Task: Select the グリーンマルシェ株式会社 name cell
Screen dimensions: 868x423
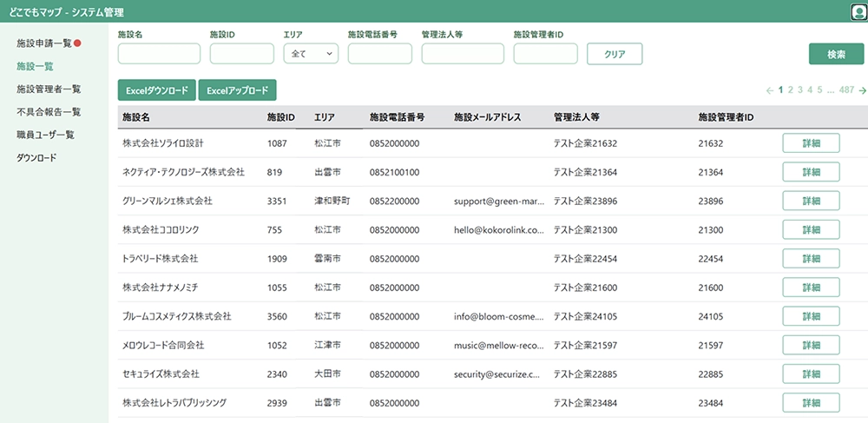Action: 168,201
